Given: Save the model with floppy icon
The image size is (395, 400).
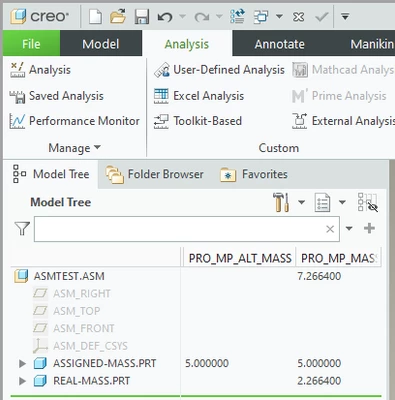Looking at the screenshot, I should [x=142, y=16].
